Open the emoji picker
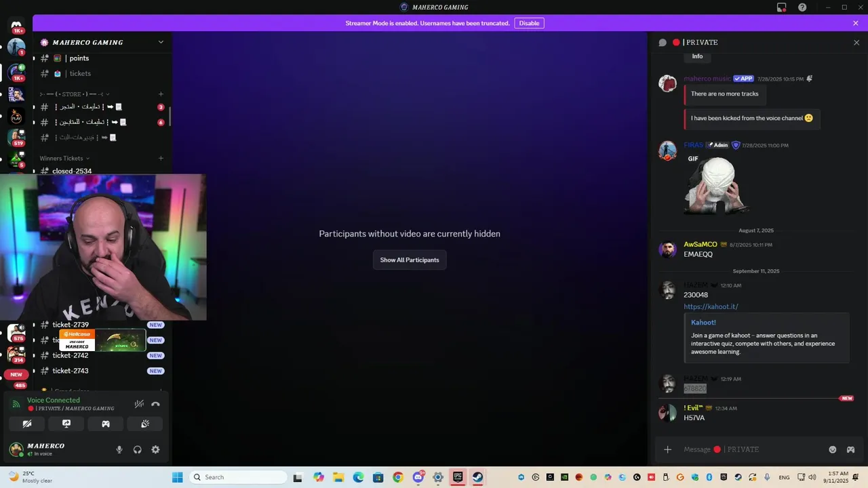 point(833,449)
